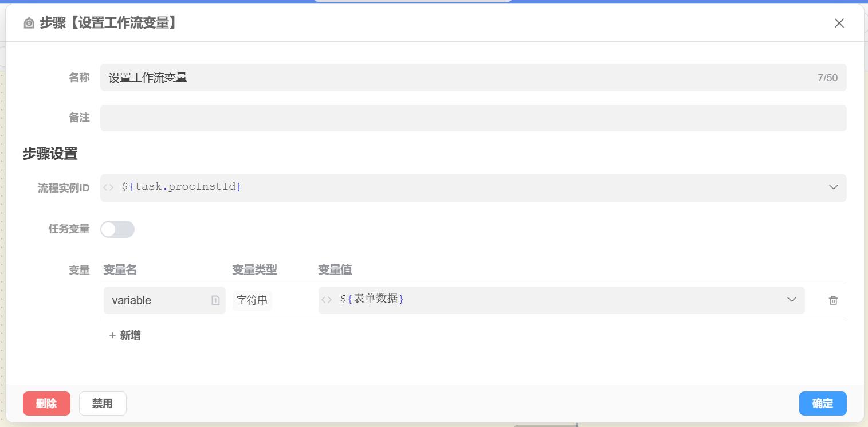The image size is (868, 427).
Task: Click the variable name input field
Action: [155, 300]
